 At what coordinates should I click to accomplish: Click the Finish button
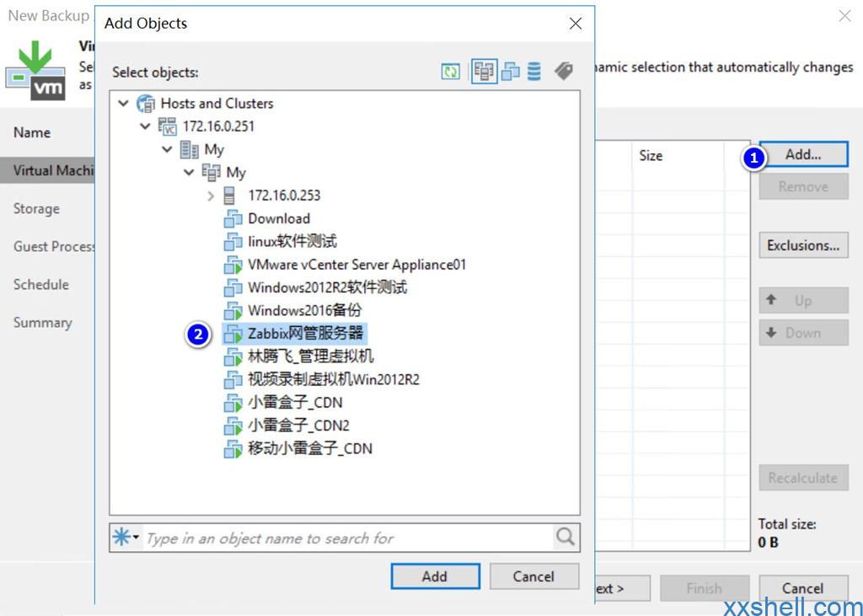coord(705,588)
